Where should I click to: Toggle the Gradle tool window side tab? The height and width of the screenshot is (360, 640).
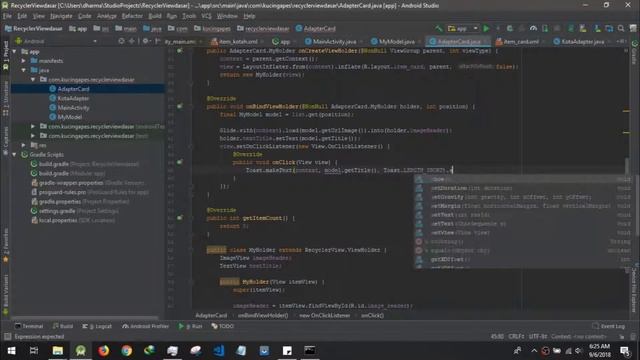(x=634, y=52)
